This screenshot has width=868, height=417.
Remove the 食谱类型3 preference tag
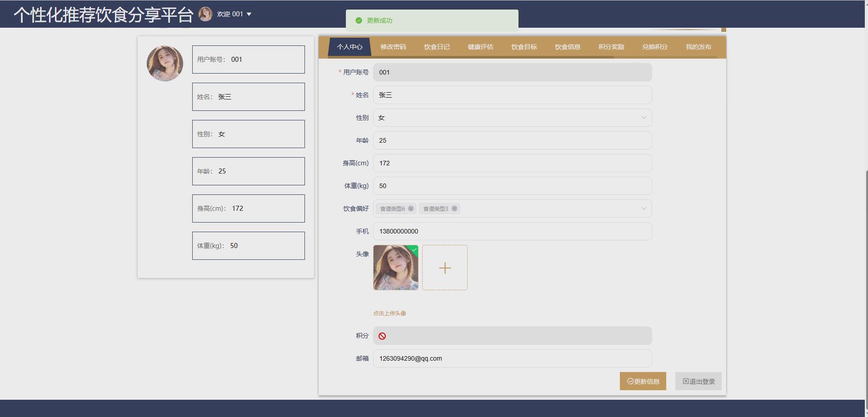pyautogui.click(x=454, y=208)
